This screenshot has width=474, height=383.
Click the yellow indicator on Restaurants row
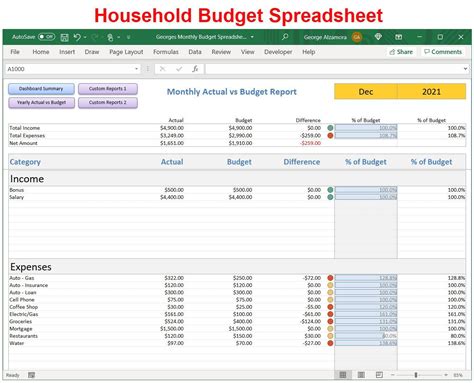coord(330,336)
